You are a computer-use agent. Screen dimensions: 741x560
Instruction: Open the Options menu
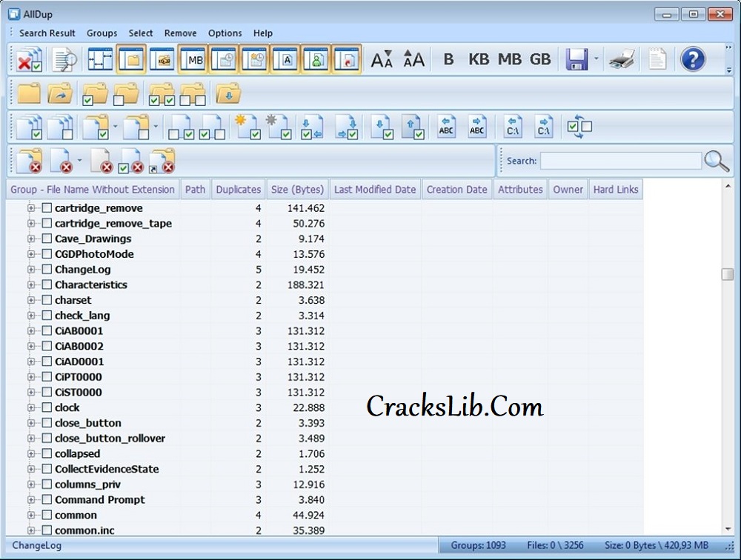click(x=225, y=33)
